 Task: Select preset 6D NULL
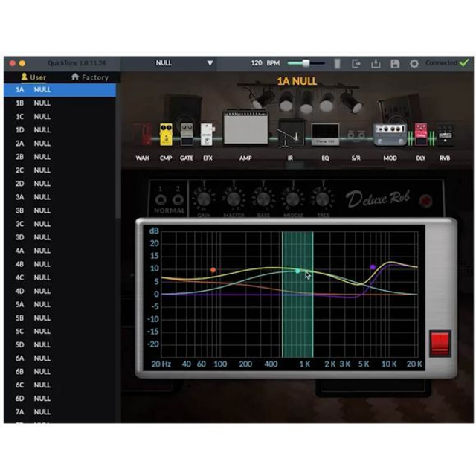[59, 399]
